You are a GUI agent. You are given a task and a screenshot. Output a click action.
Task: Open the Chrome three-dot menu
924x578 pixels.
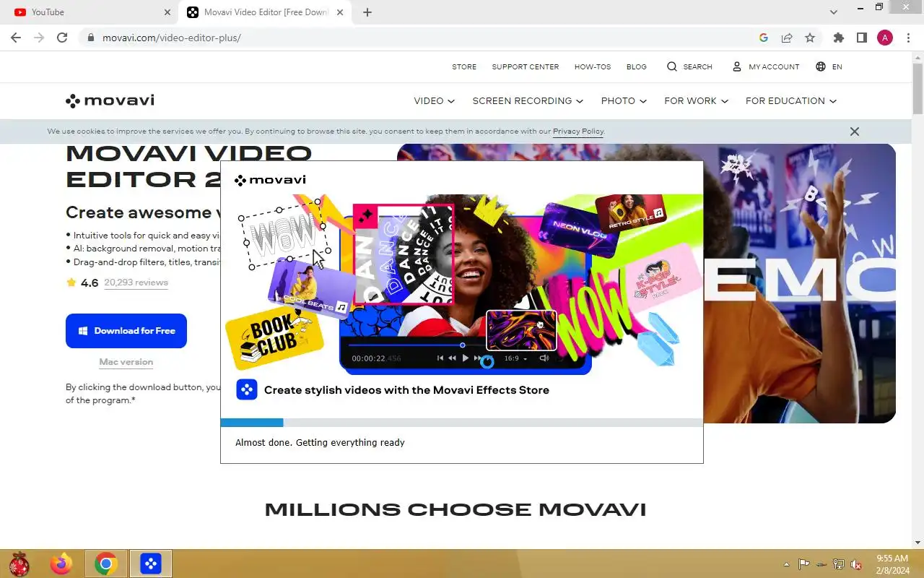click(x=907, y=38)
